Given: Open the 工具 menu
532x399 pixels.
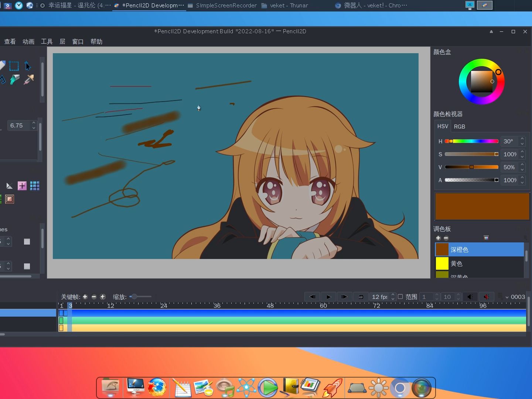Looking at the screenshot, I should tap(46, 41).
